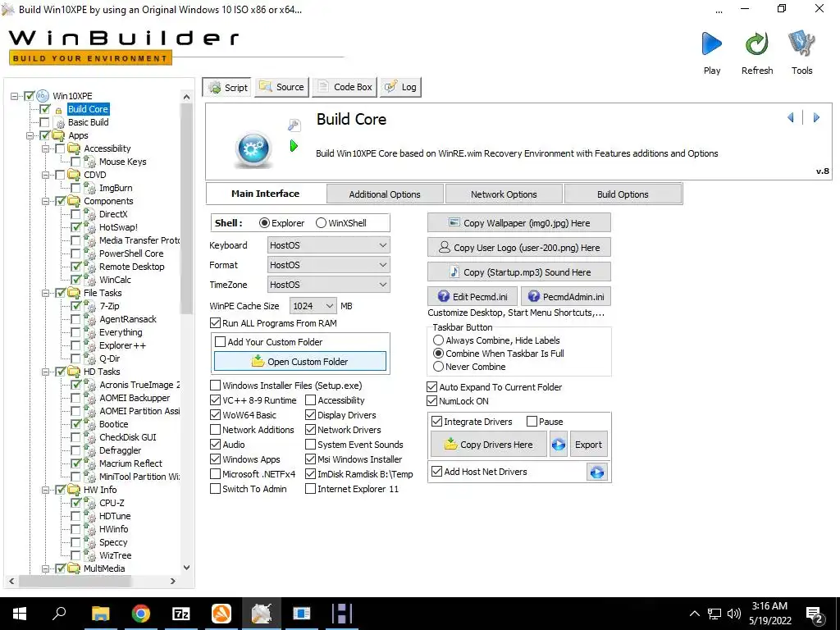Open the Format dropdown
The width and height of the screenshot is (840, 630).
click(328, 265)
